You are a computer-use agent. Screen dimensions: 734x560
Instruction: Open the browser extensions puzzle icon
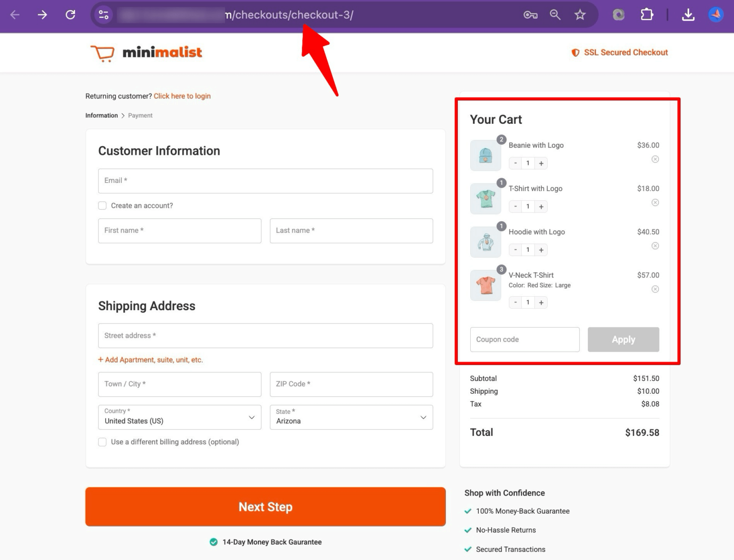tap(647, 14)
